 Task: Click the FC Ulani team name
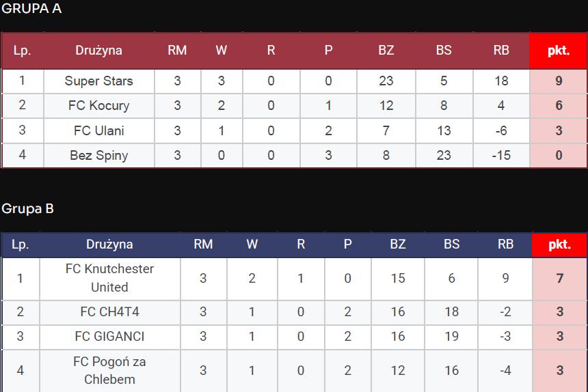click(99, 130)
